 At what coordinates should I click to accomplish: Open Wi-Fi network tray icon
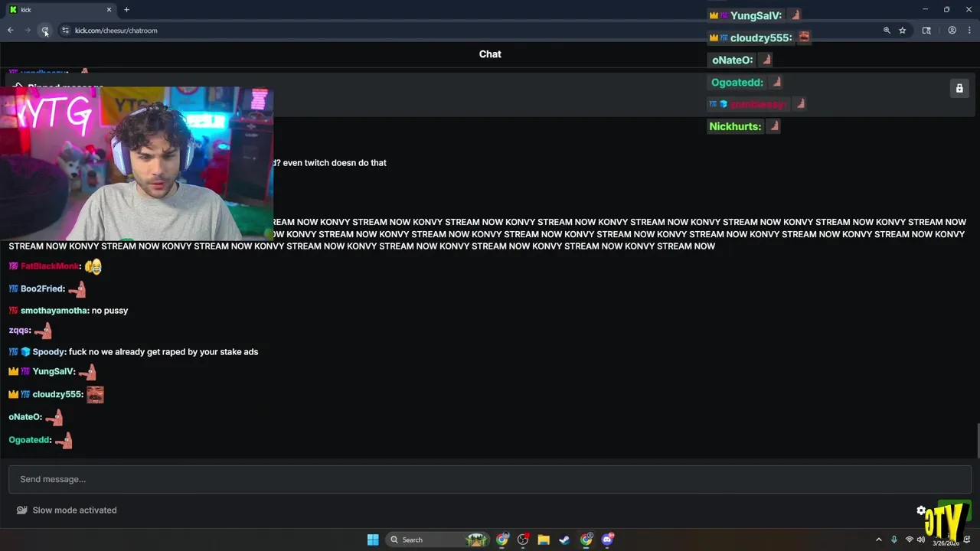click(910, 540)
